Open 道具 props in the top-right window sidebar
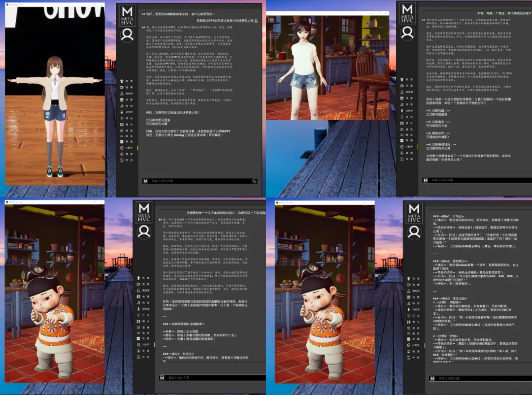The width and height of the screenshot is (532, 395). pyautogui.click(x=402, y=130)
